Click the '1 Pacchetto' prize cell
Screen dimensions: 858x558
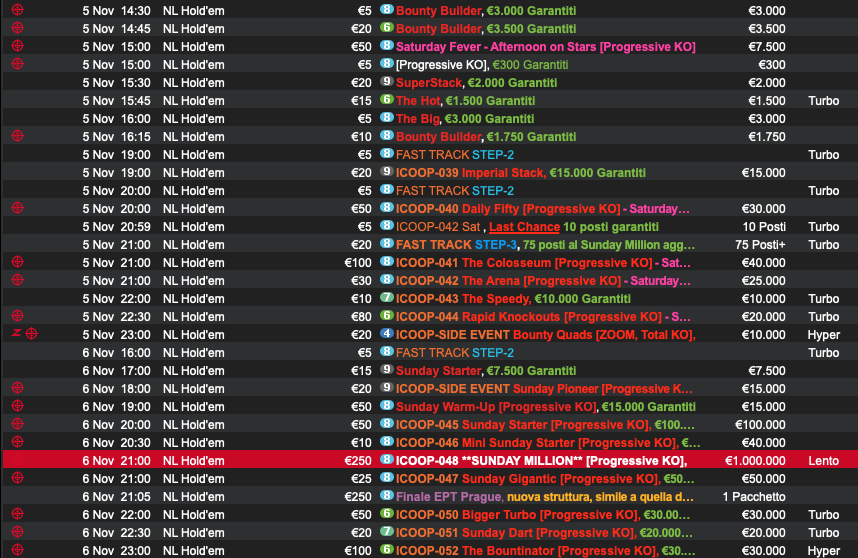(754, 497)
